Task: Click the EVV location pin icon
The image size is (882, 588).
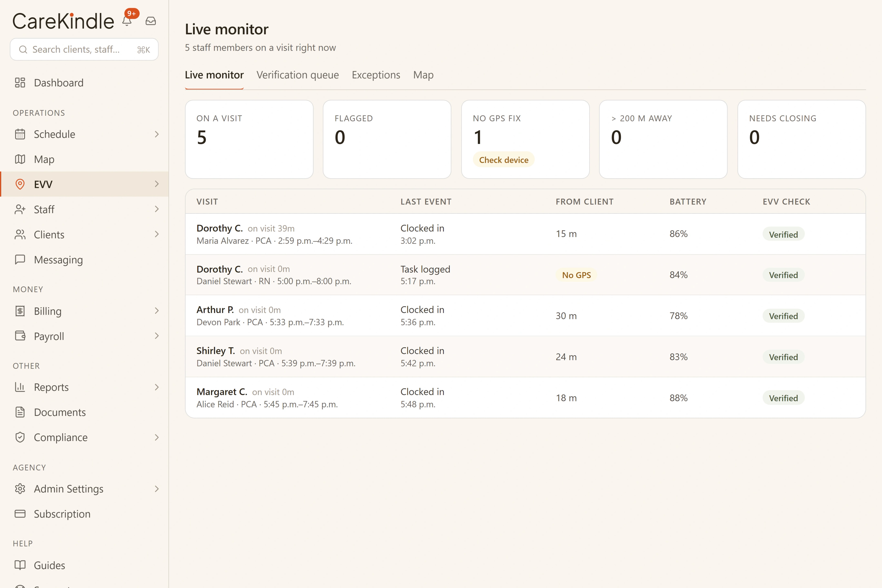Action: (20, 184)
